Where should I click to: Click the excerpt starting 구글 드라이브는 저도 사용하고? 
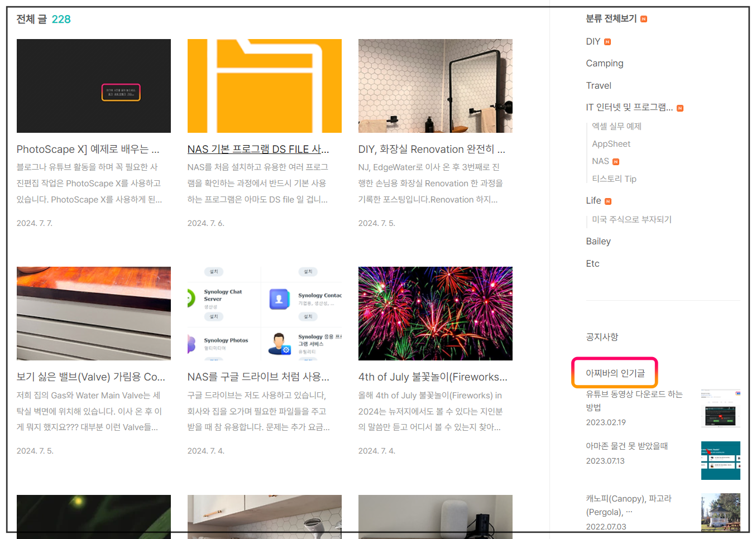(x=259, y=411)
